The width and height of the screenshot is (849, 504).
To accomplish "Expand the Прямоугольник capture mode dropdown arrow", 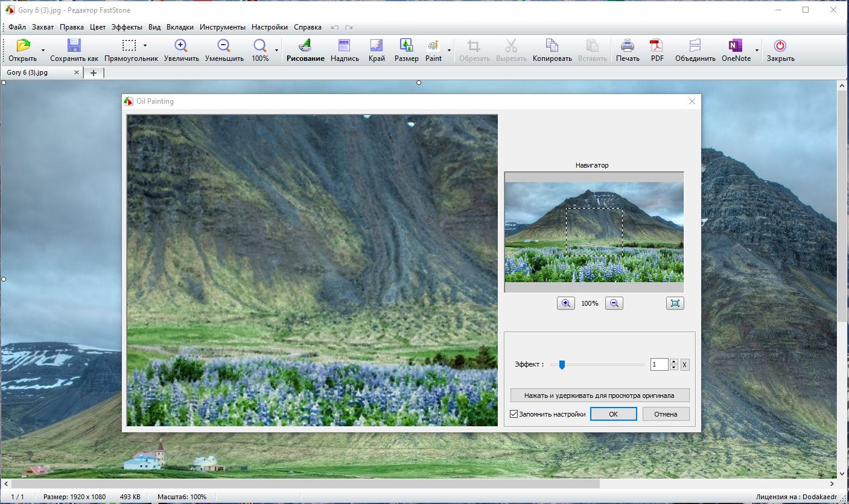I will 145,46.
